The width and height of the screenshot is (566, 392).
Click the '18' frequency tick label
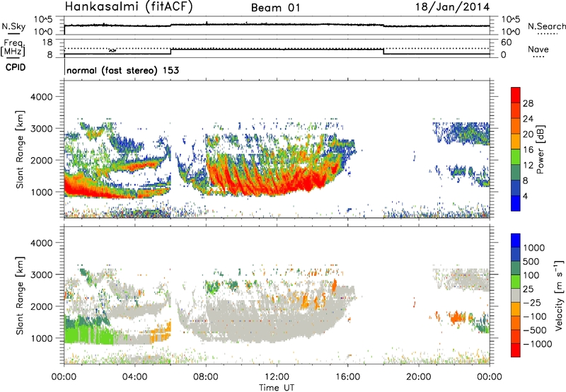point(47,42)
